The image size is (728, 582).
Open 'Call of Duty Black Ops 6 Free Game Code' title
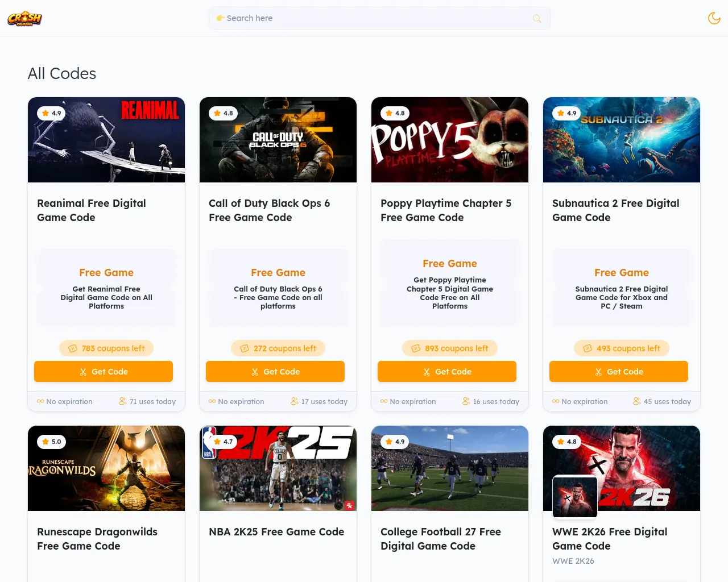pyautogui.click(x=269, y=210)
